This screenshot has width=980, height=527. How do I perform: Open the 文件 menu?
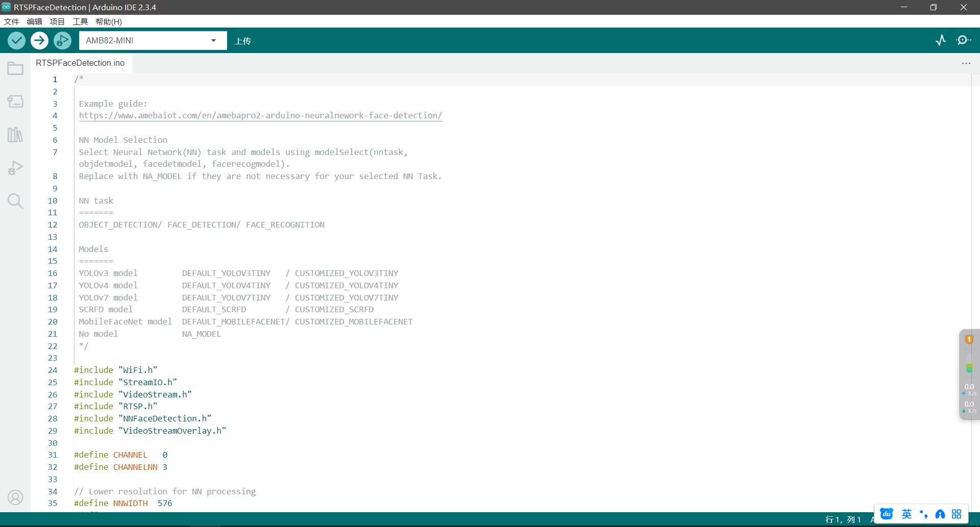[12, 21]
